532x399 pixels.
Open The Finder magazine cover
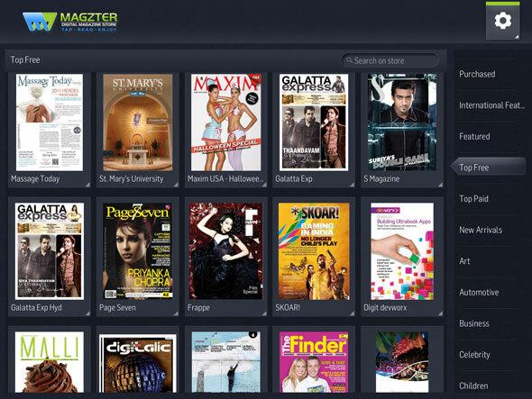click(314, 362)
